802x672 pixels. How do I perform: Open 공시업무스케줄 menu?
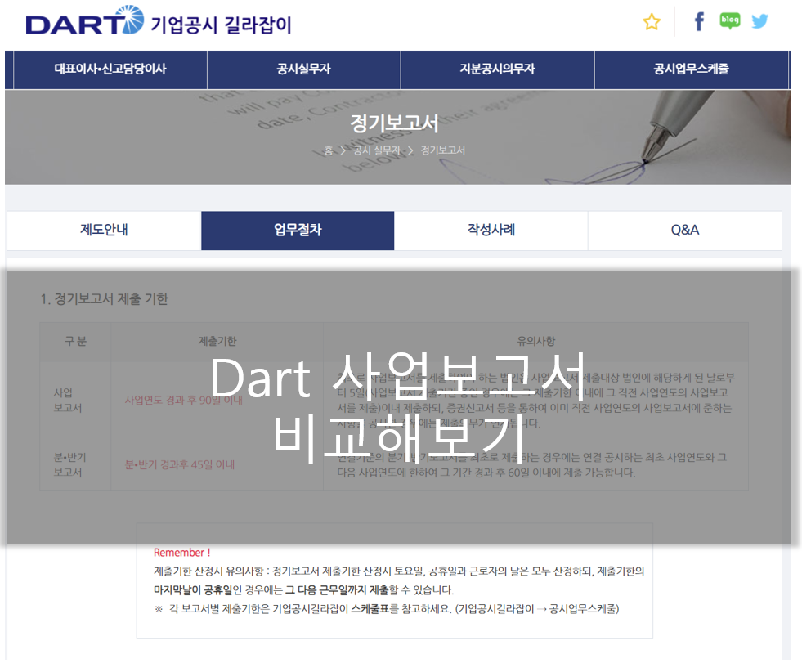(691, 69)
